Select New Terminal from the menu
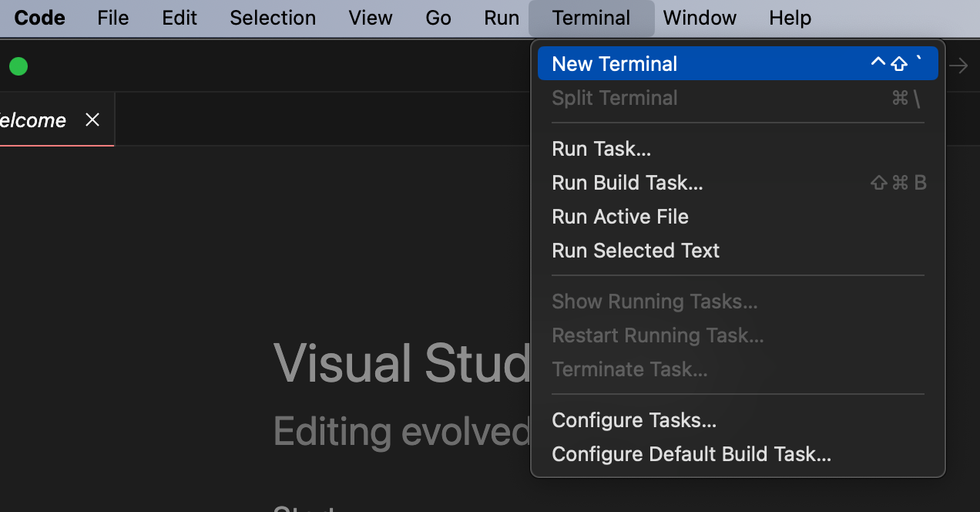Viewport: 980px width, 512px height. (614, 64)
